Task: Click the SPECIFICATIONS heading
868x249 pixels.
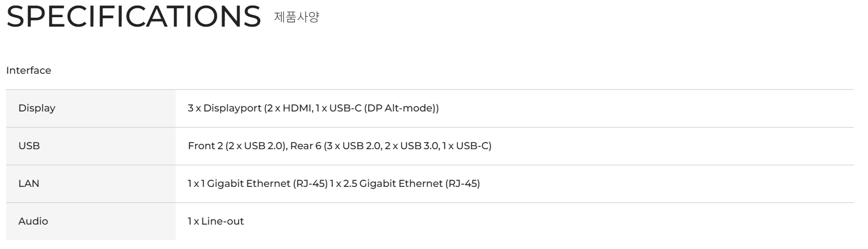Action: point(133,17)
